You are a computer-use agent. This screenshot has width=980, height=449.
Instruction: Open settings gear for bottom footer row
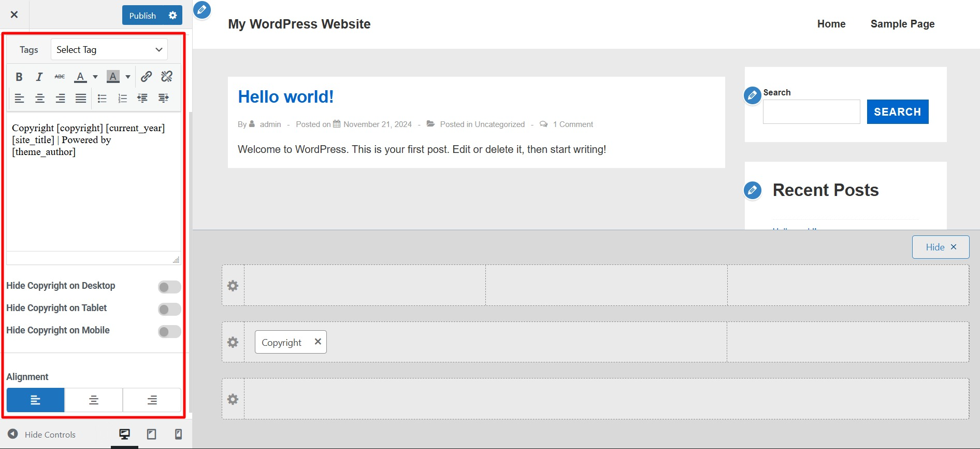[233, 399]
